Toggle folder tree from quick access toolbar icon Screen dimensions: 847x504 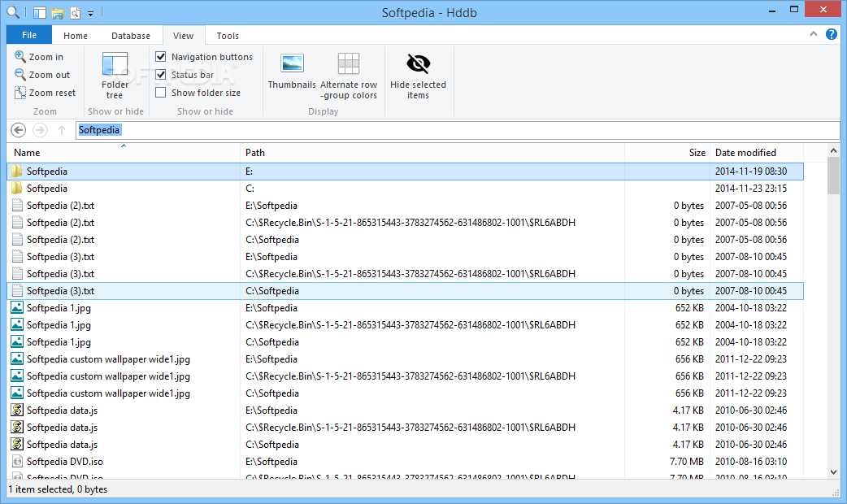pyautogui.click(x=40, y=12)
